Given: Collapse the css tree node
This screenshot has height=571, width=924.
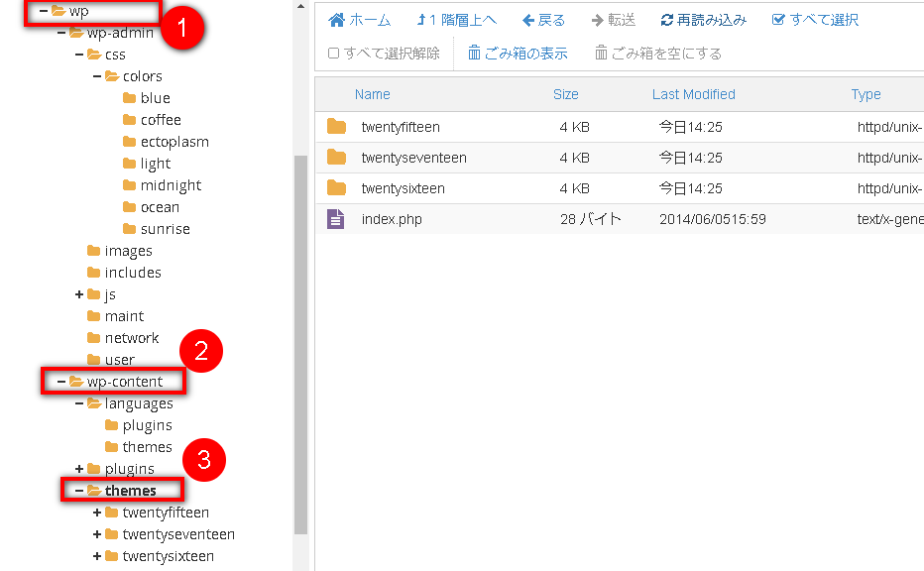Looking at the screenshot, I should (x=79, y=55).
